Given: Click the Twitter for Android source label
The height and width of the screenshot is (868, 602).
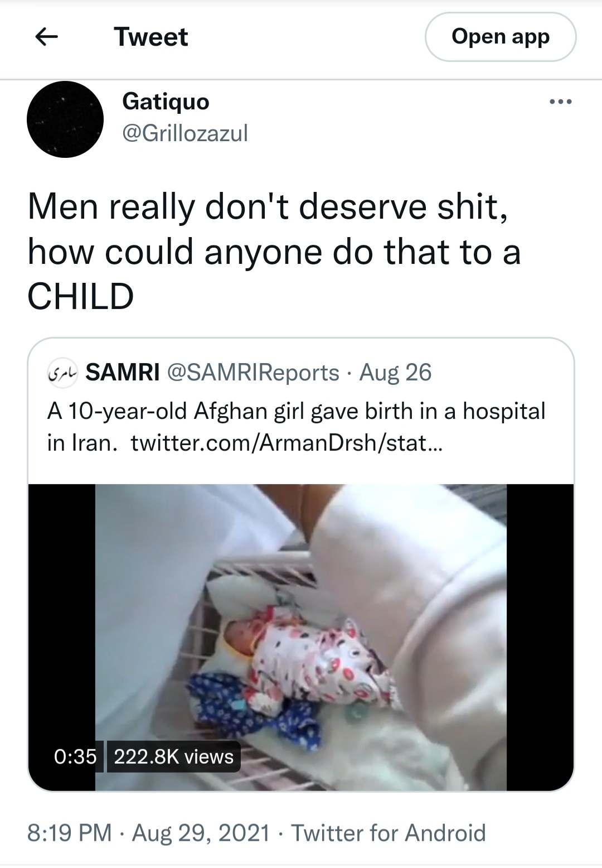Looking at the screenshot, I should point(389,833).
